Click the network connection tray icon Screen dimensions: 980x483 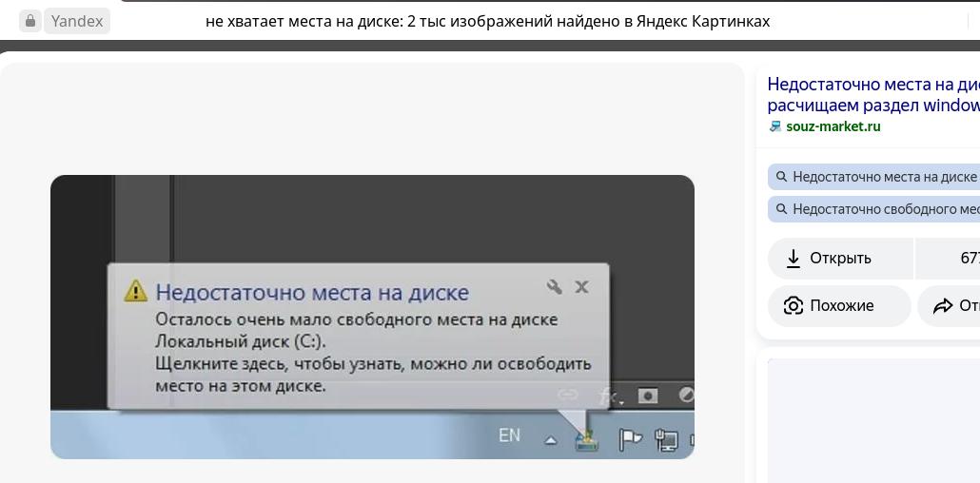click(x=666, y=440)
